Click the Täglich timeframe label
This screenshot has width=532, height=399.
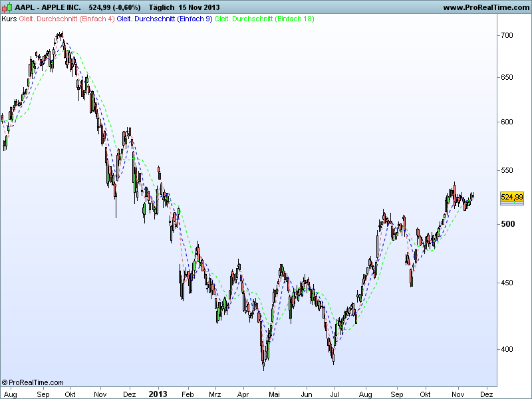pyautogui.click(x=162, y=7)
